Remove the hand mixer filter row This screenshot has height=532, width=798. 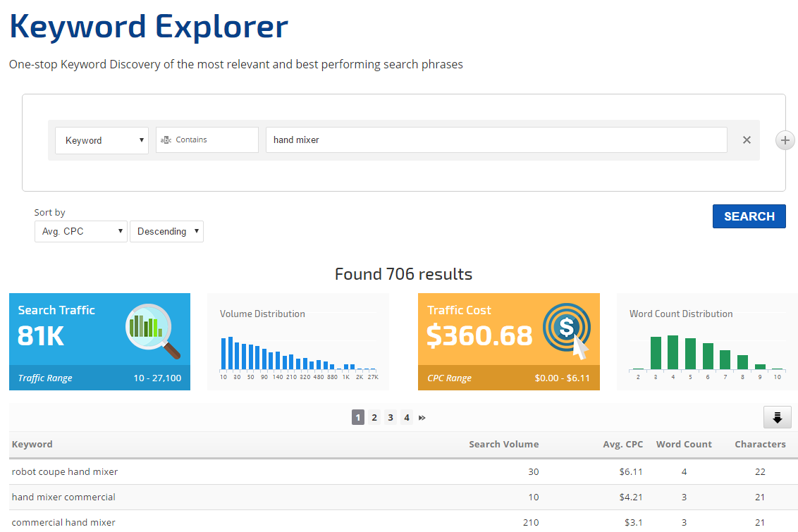point(747,140)
